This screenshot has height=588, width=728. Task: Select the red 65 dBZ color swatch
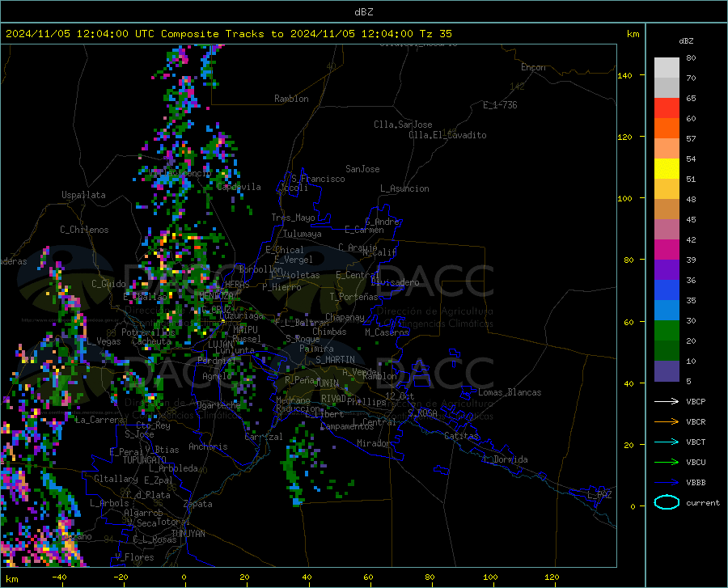click(x=667, y=108)
